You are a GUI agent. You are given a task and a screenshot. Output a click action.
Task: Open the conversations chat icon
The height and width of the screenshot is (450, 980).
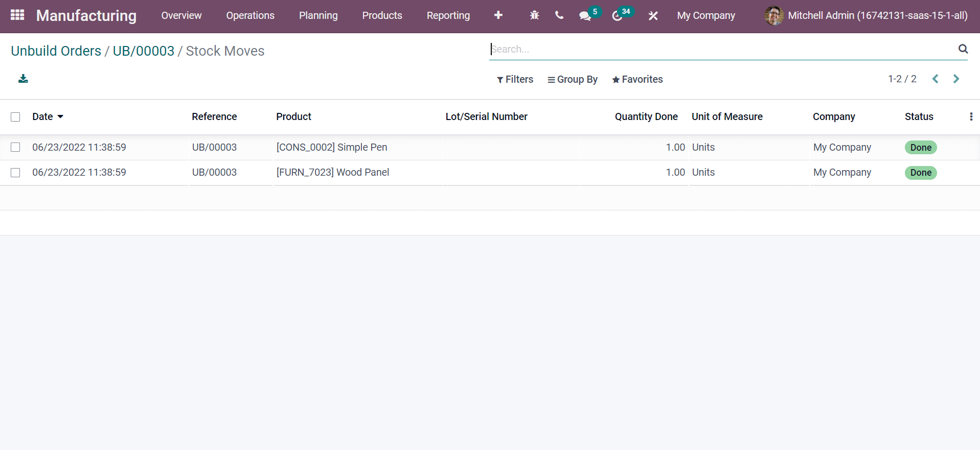click(x=585, y=16)
